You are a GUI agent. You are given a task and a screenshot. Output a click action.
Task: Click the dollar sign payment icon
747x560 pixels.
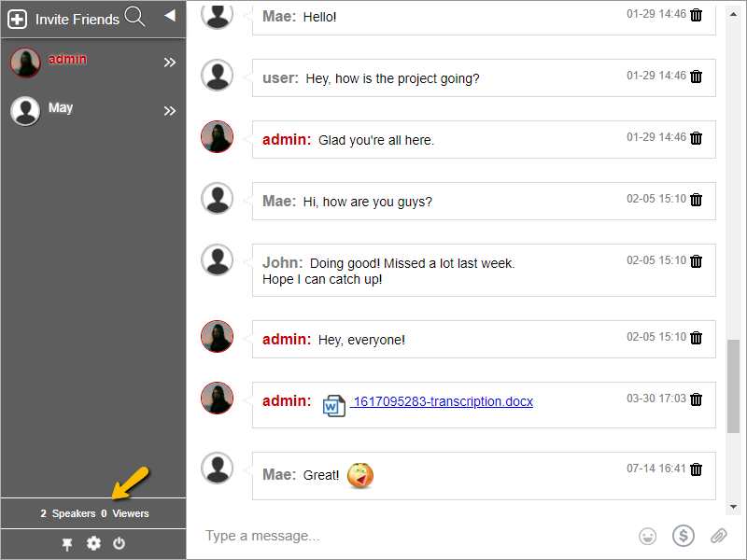click(684, 536)
